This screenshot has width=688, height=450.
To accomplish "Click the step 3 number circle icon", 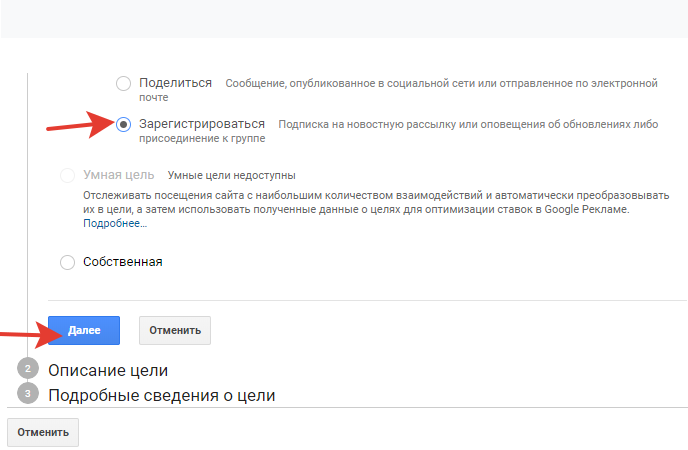I will [x=28, y=393].
